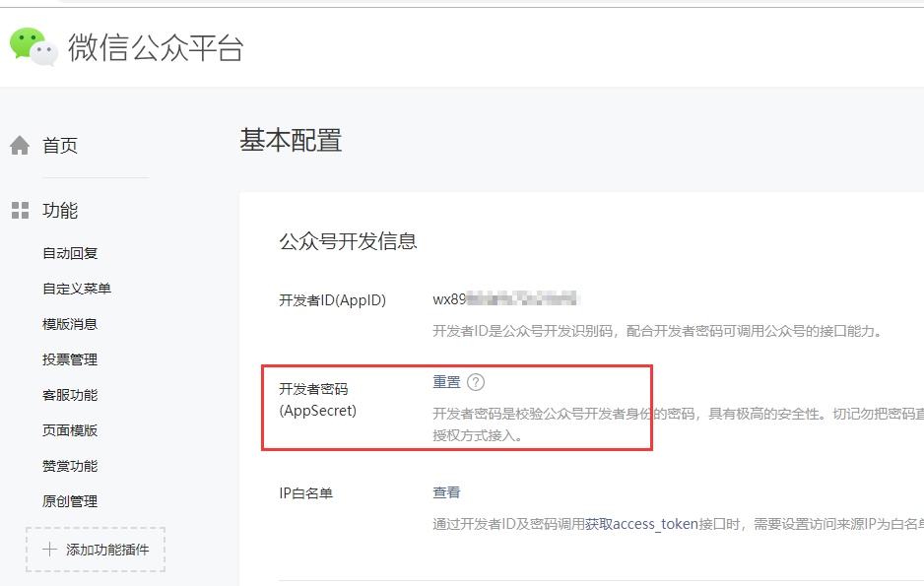Click the plus icon in 添加功能插件
This screenshot has height=586, width=924.
[x=49, y=550]
